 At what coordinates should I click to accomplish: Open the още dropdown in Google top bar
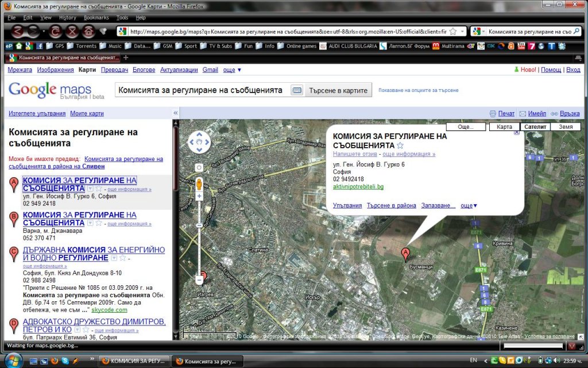click(232, 70)
